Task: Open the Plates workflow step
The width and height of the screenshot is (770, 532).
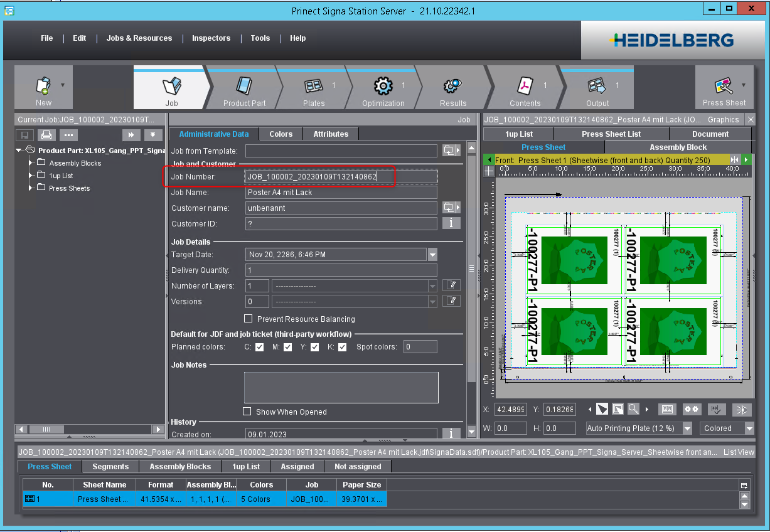Action: click(x=314, y=88)
